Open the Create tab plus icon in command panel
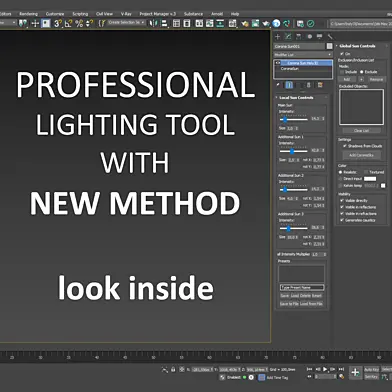The image size is (392, 392). (278, 37)
